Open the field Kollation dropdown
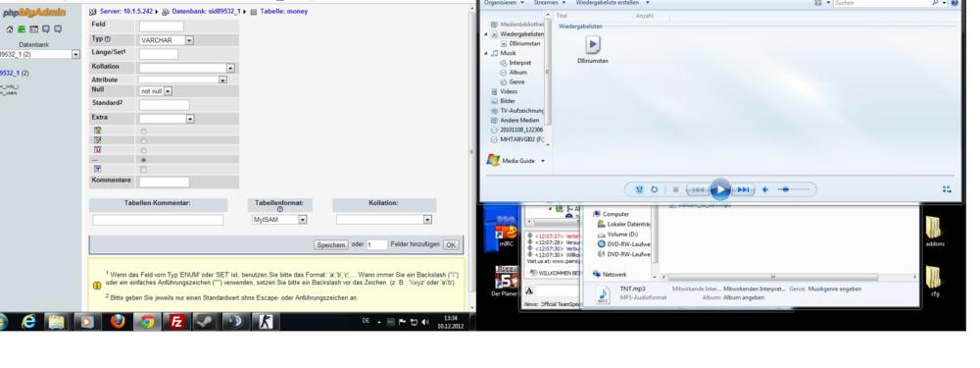Viewport: 980px width, 368px height. coord(186,68)
